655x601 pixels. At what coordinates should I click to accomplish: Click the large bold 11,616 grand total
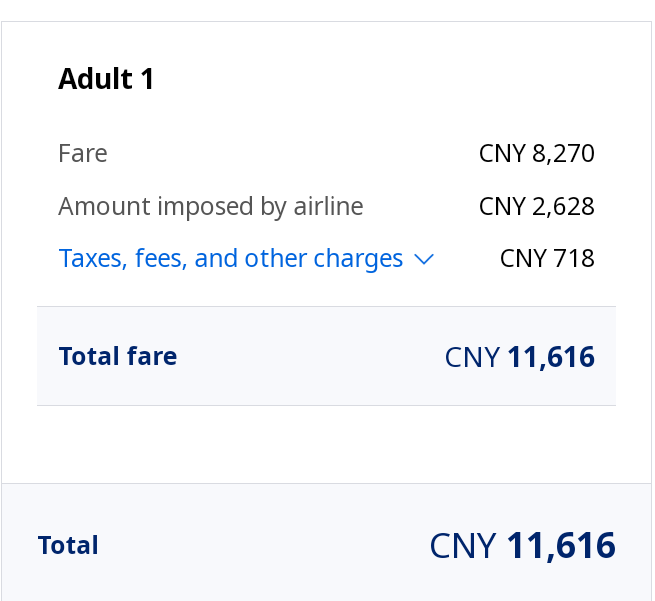point(561,546)
